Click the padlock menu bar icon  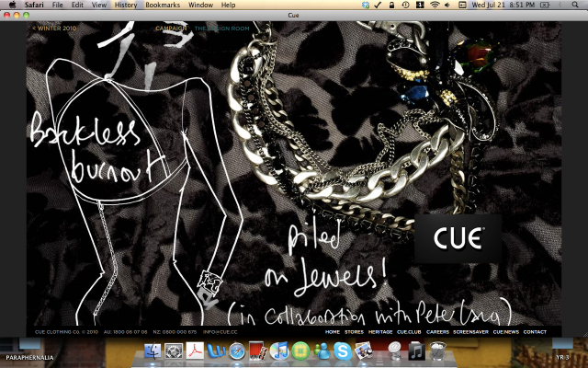[x=391, y=5]
